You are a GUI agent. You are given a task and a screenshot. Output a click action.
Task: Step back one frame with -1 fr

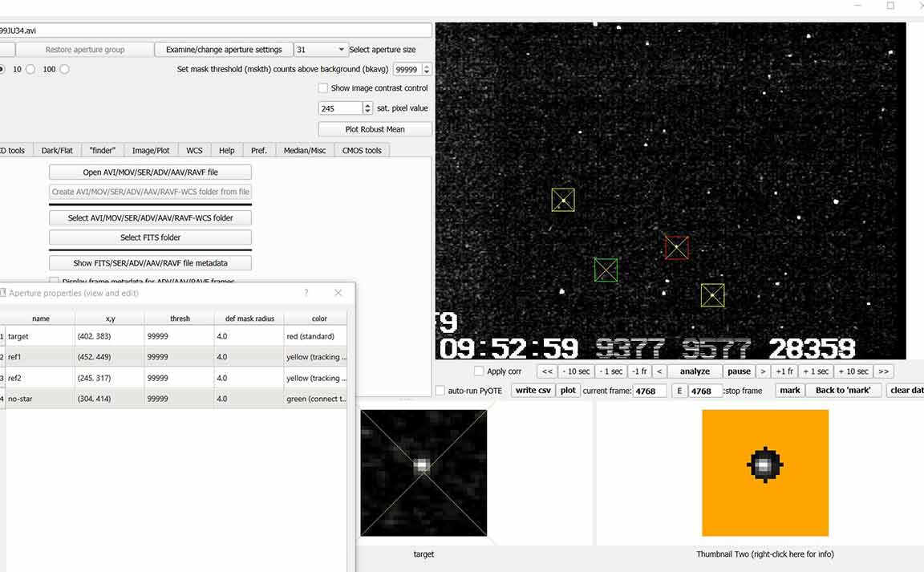638,371
